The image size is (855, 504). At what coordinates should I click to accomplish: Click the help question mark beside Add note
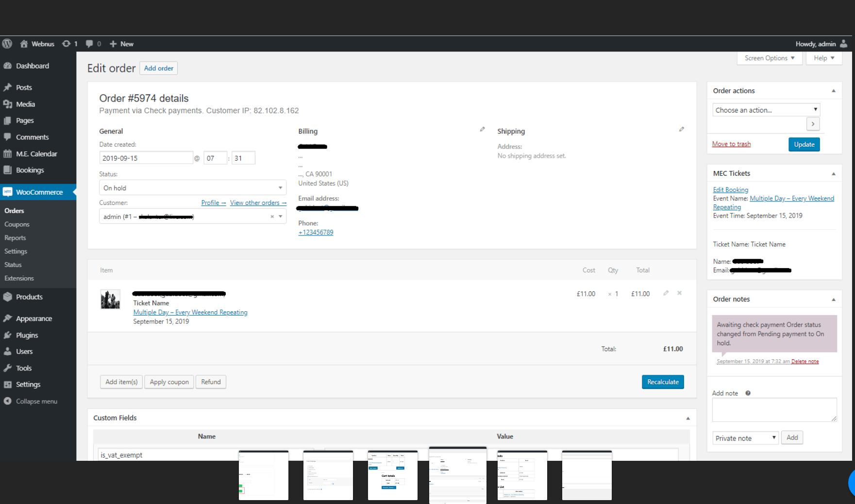747,393
